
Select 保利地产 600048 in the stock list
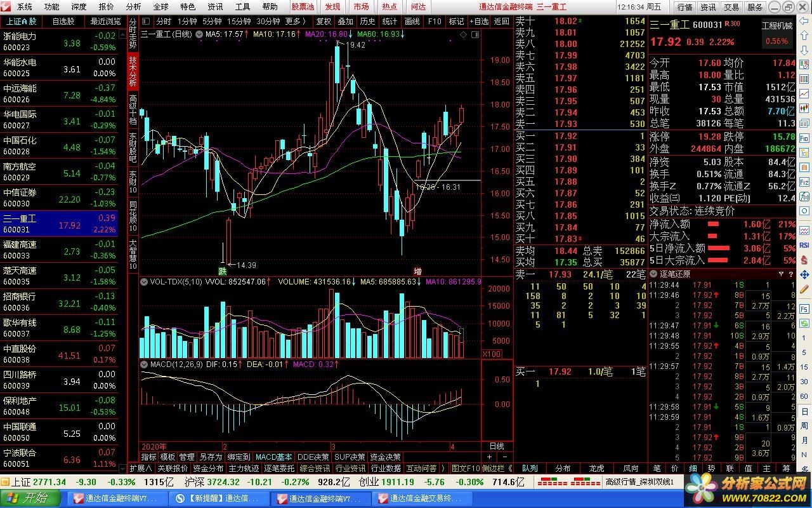59,406
